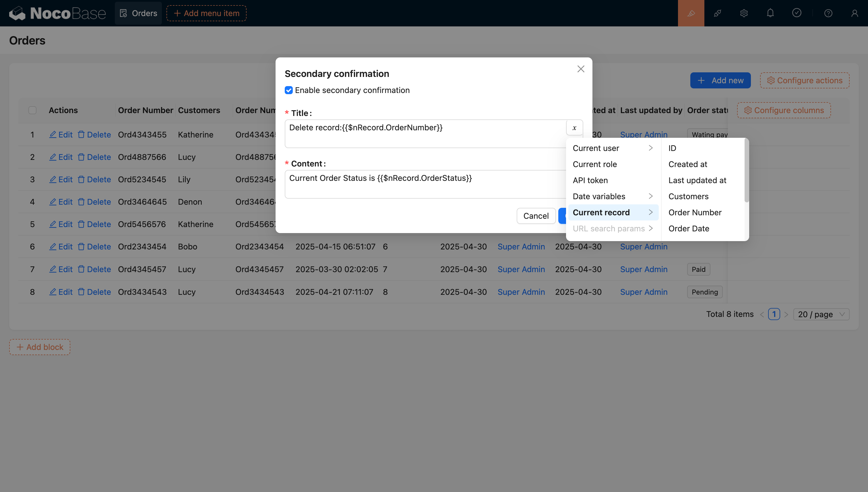Click the variable selector x button
This screenshot has height=492, width=868.
(x=574, y=128)
